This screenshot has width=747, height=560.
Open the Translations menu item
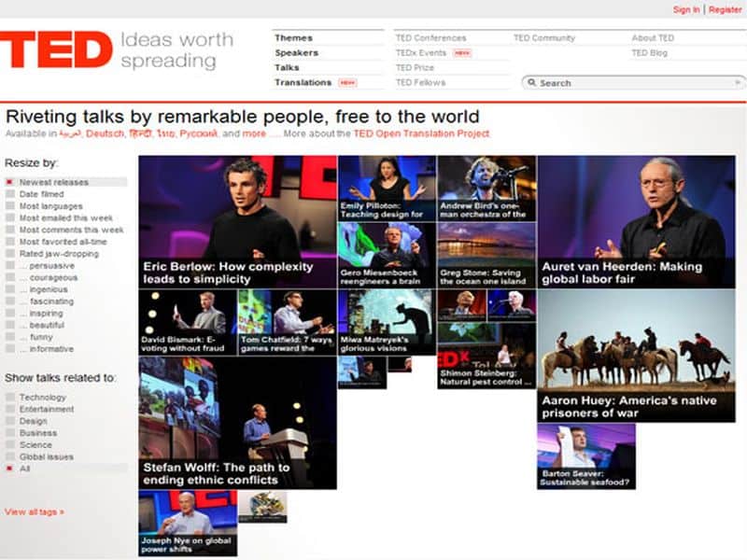(303, 82)
